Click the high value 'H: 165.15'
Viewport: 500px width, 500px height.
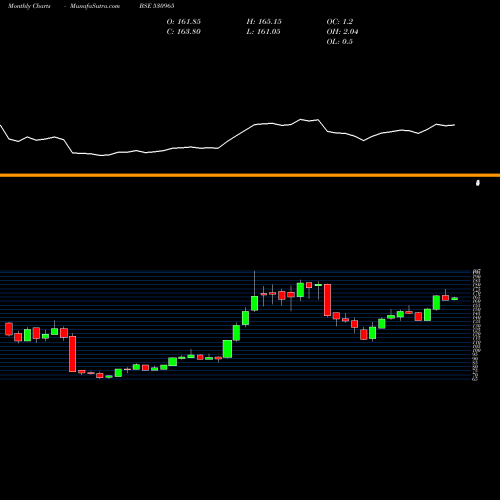(264, 22)
